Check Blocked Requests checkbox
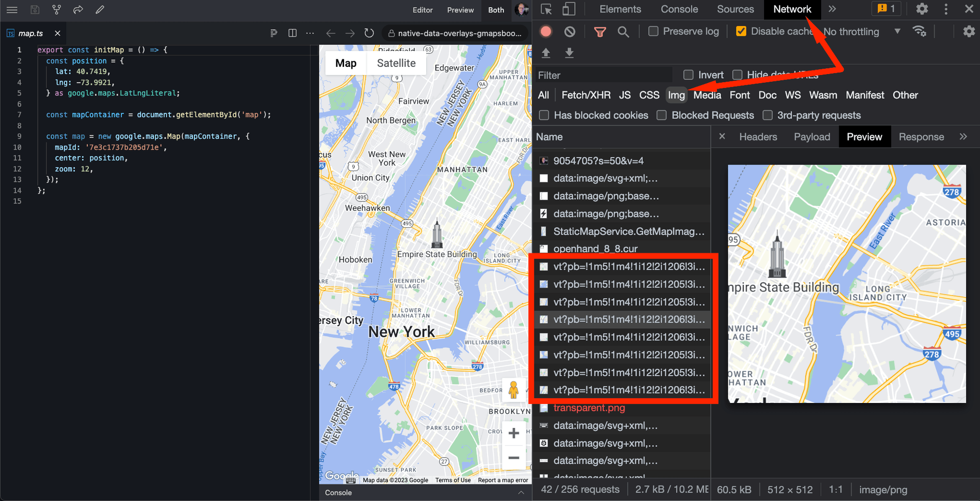The width and height of the screenshot is (980, 501). coord(661,115)
